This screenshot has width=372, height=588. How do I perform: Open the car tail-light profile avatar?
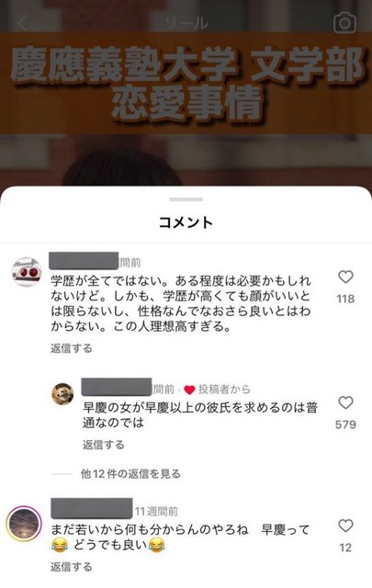(27, 272)
